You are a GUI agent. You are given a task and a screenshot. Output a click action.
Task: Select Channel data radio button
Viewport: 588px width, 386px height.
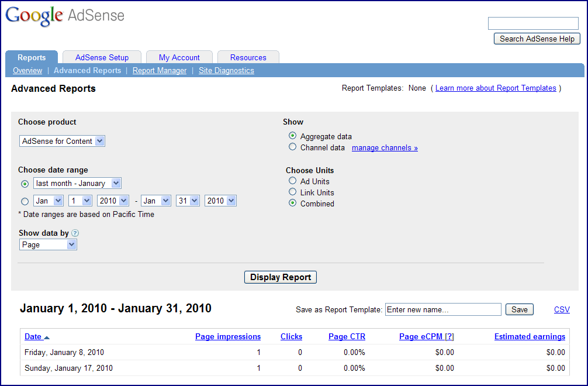click(292, 147)
